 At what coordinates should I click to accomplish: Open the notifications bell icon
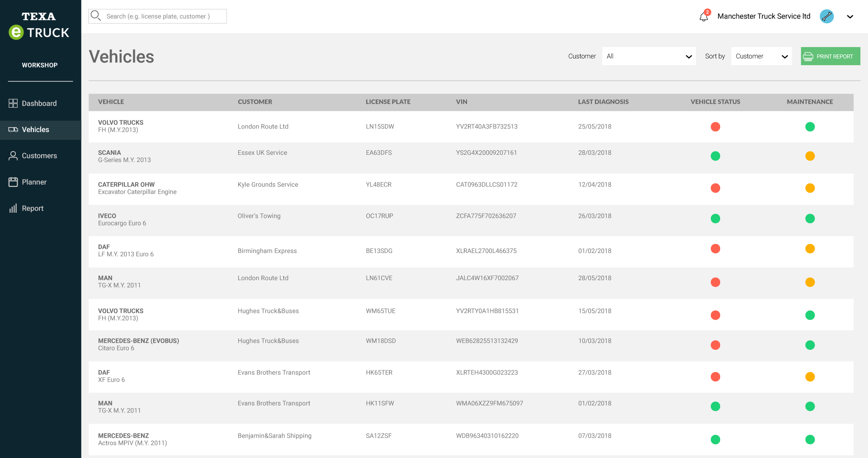(x=704, y=16)
